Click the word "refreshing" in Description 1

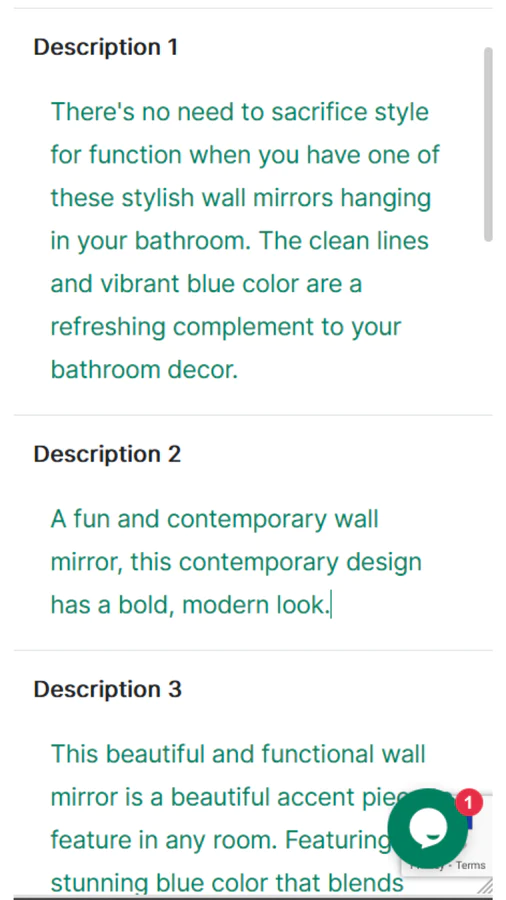click(x=108, y=327)
